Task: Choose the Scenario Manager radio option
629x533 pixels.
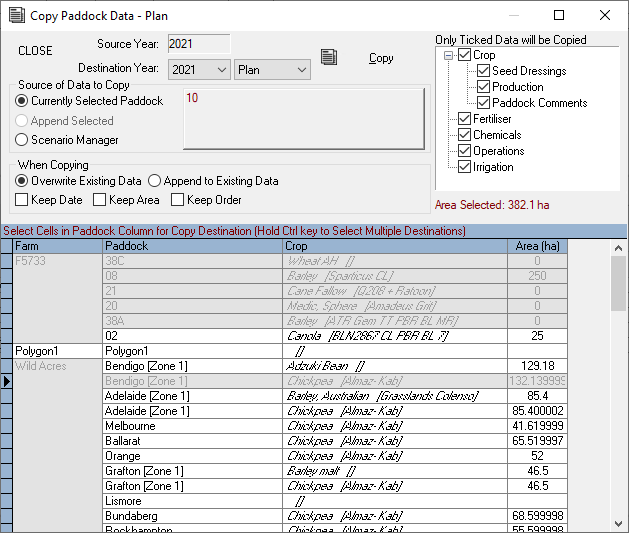Action: [23, 140]
